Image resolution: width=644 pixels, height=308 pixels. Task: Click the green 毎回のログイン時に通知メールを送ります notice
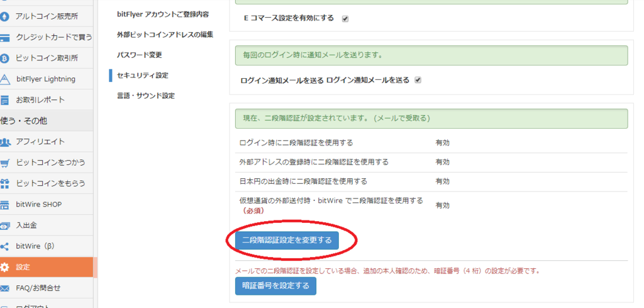tap(431, 55)
